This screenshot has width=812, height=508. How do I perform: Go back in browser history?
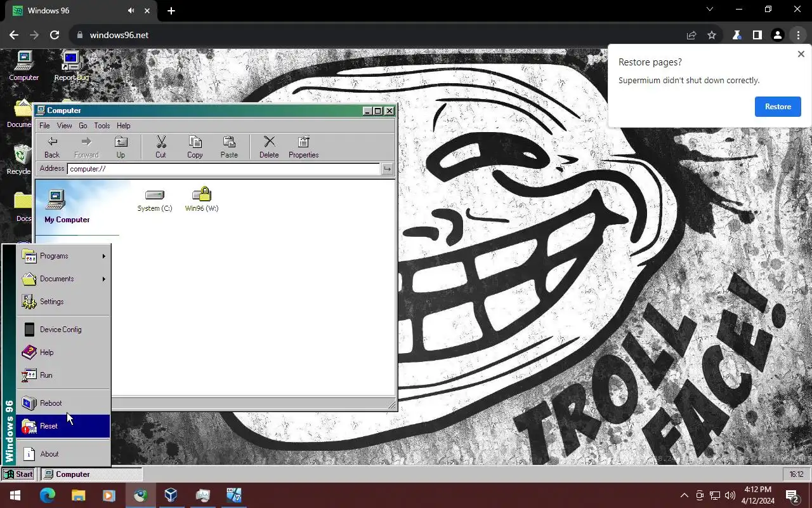14,35
